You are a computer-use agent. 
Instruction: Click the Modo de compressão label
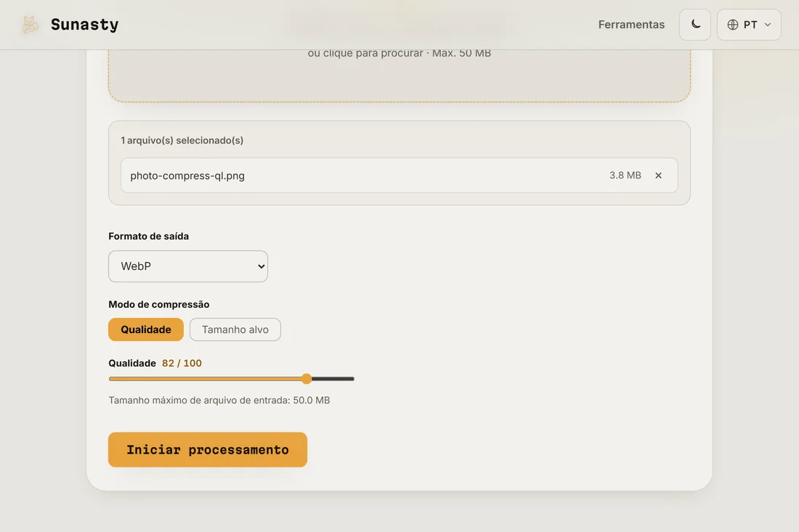pos(159,304)
